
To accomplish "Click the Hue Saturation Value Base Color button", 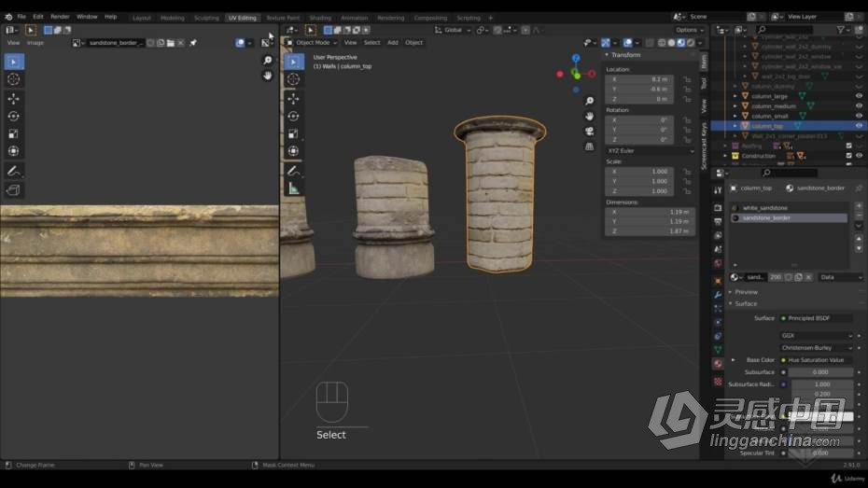I will tap(817, 359).
